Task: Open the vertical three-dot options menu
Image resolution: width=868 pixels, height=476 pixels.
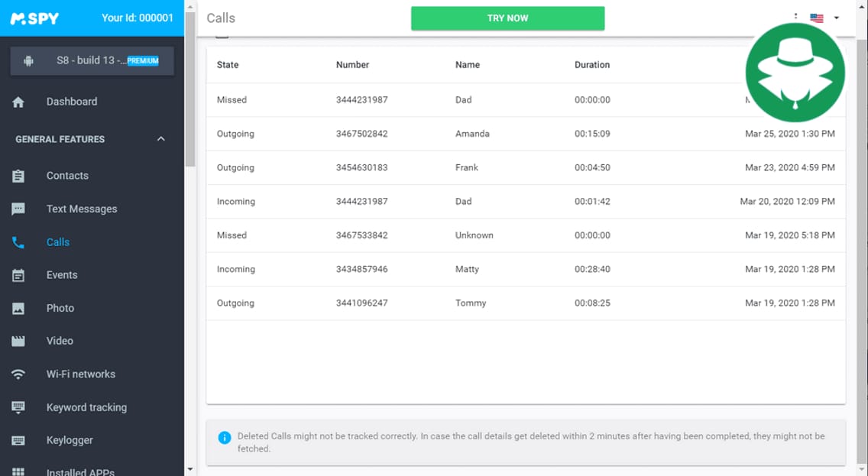Action: tap(795, 17)
